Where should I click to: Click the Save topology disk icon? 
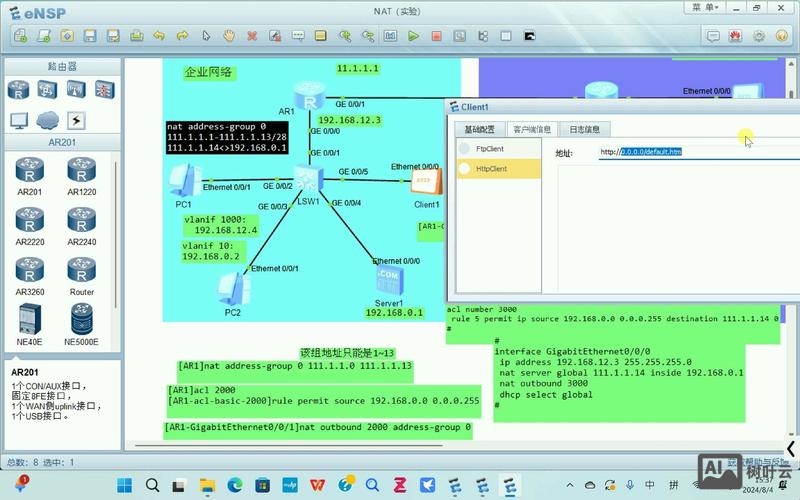coord(89,36)
